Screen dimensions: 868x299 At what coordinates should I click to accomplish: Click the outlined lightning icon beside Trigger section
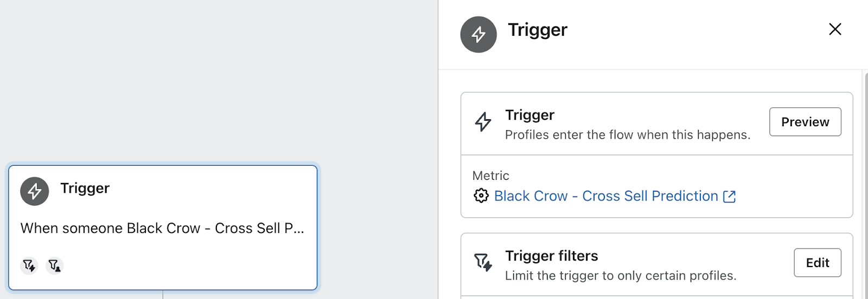click(x=483, y=122)
